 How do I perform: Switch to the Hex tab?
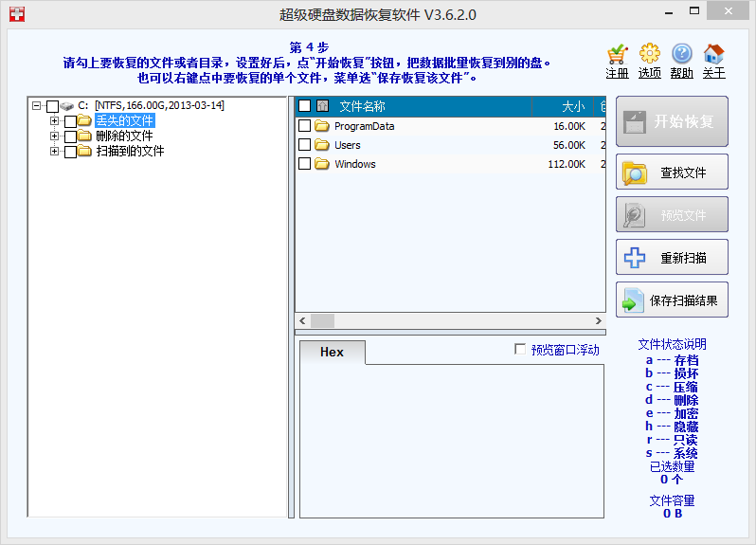pos(332,353)
